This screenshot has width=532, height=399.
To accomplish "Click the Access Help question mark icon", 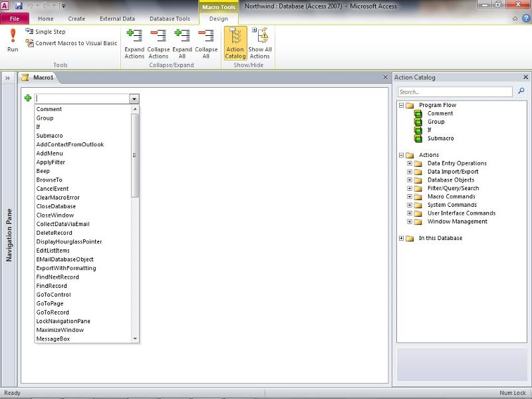I will point(526,19).
